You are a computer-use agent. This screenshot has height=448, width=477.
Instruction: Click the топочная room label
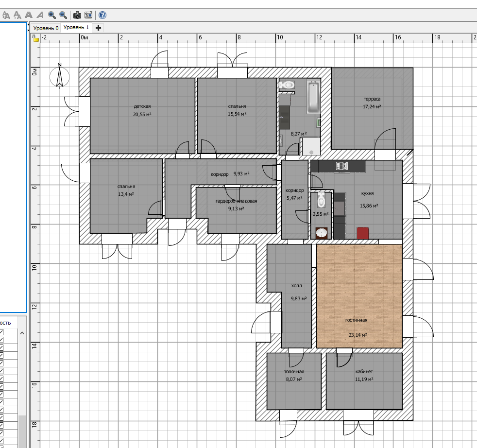(x=294, y=371)
